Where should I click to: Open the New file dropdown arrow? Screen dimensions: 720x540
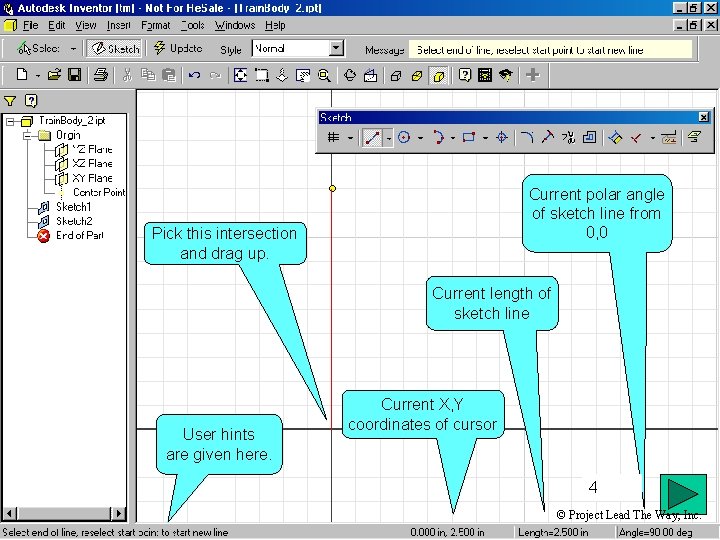coord(38,75)
